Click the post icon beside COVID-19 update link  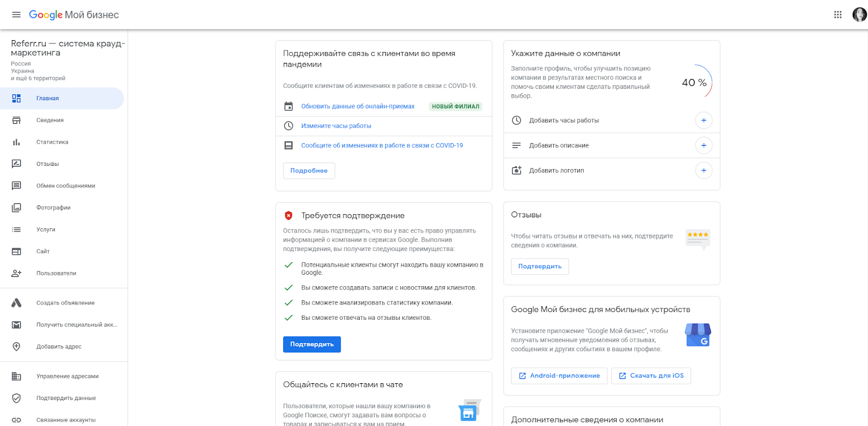289,145
